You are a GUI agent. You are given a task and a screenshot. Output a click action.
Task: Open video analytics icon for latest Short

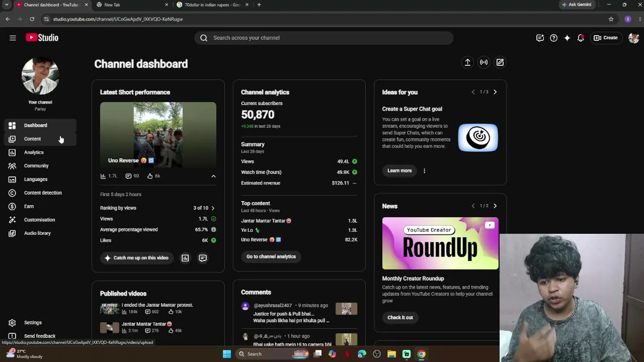pyautogui.click(x=185, y=258)
